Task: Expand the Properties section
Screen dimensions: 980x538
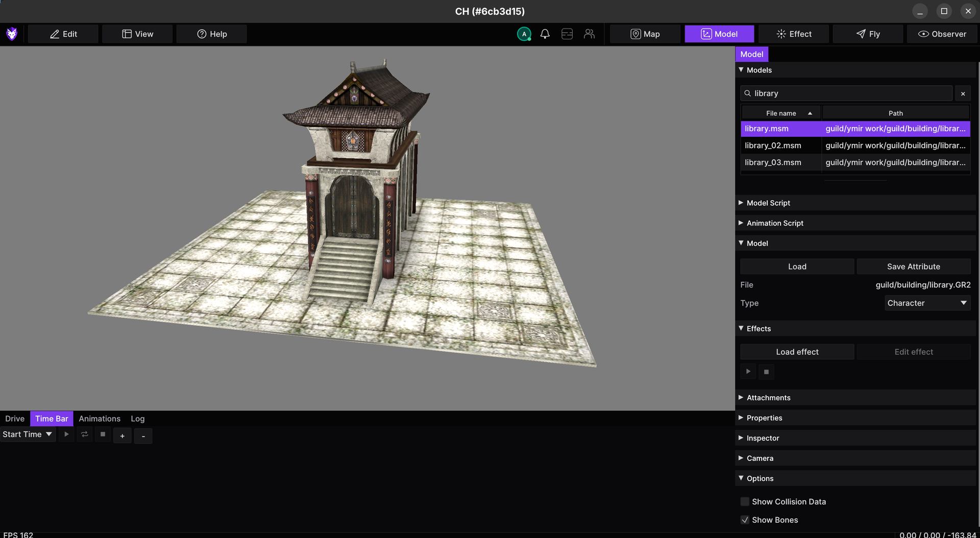Action: click(x=855, y=418)
